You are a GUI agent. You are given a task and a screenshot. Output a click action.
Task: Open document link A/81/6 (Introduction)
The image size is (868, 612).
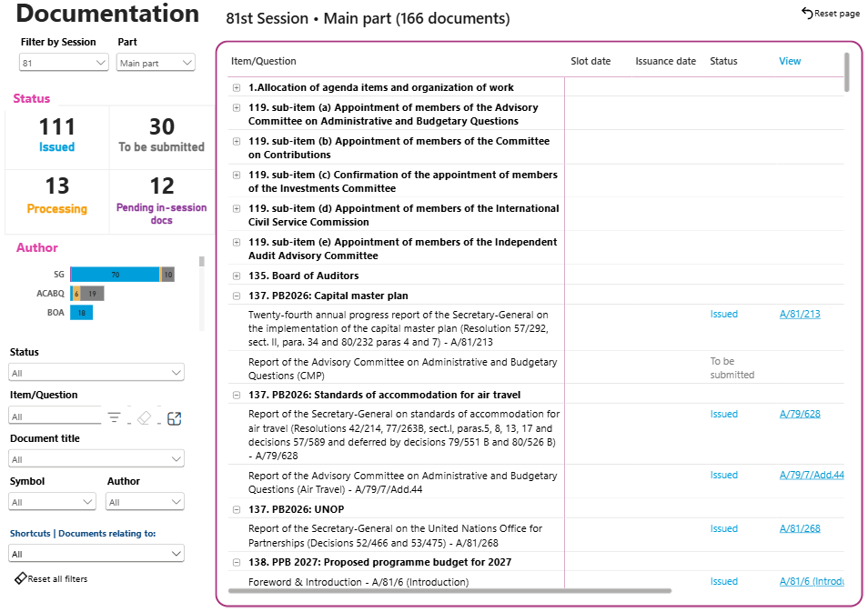(x=812, y=581)
